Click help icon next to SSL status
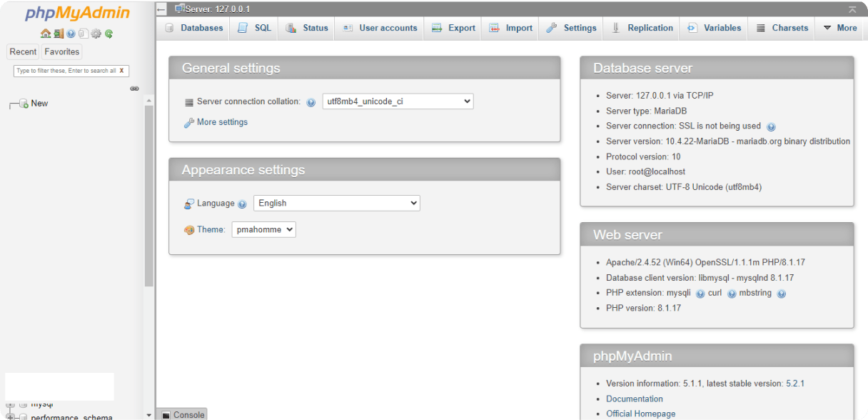The height and width of the screenshot is (420, 868). pos(771,126)
